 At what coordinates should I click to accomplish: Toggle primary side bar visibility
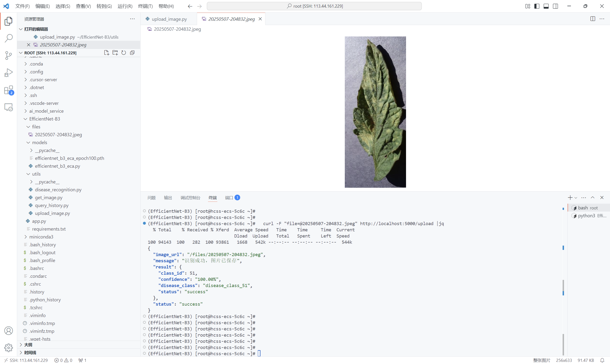coord(536,6)
